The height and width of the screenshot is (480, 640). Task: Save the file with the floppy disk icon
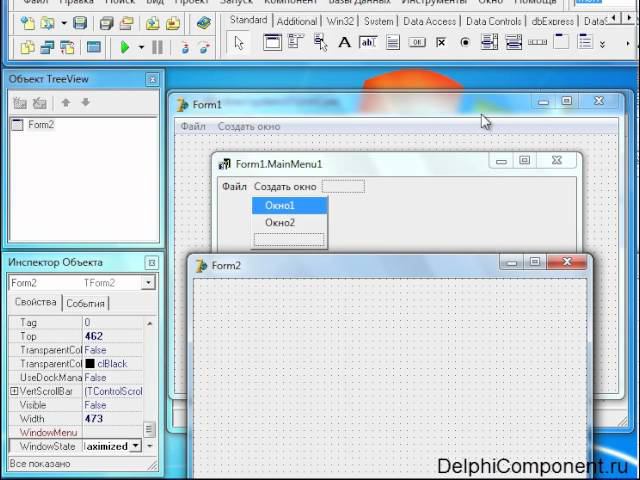(x=80, y=23)
